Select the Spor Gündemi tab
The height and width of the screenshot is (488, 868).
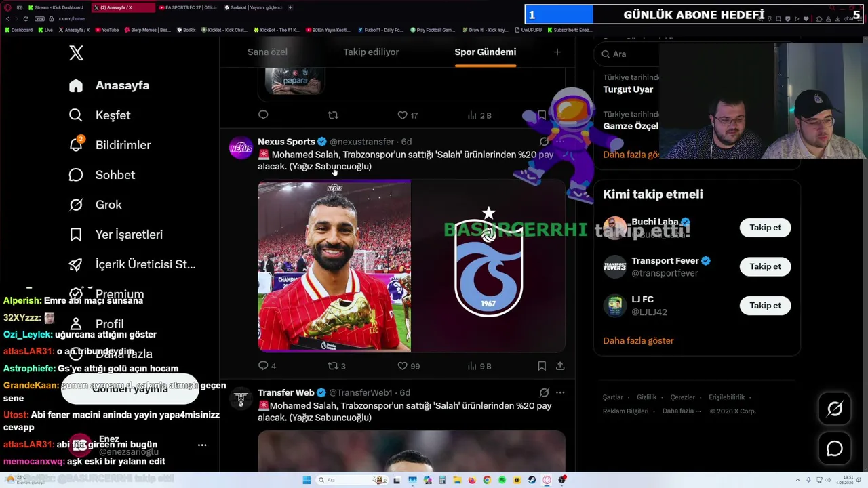click(486, 52)
